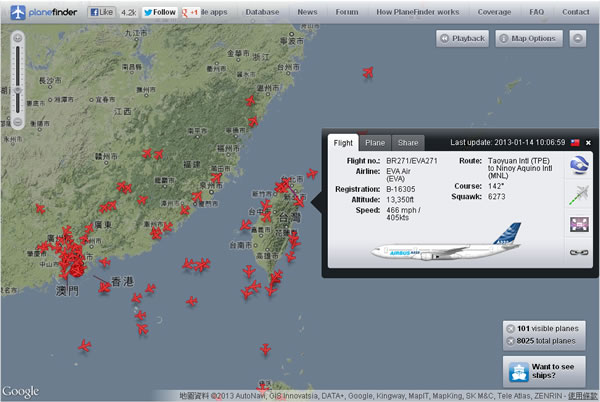Open the Playback control

(462, 39)
